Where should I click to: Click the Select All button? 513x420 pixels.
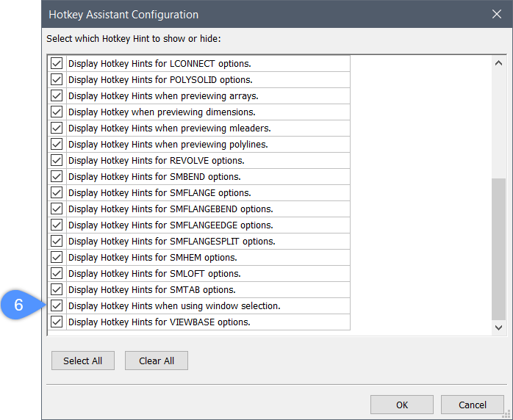tap(82, 361)
